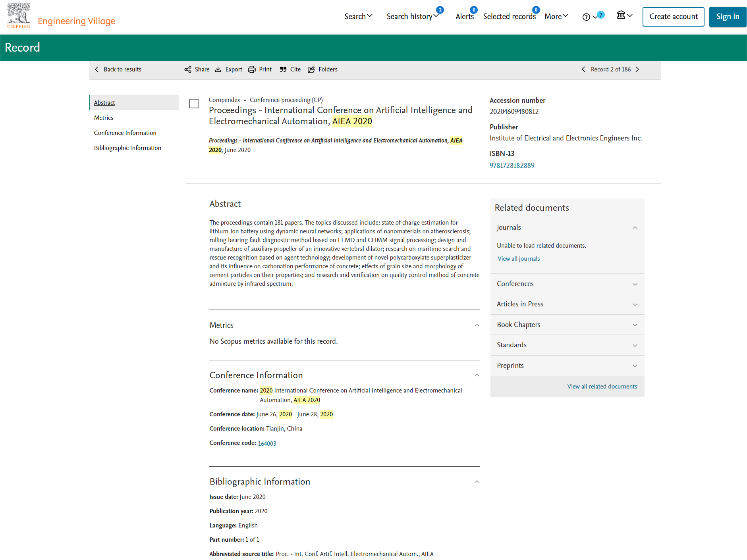Collapse the Journals related section
This screenshot has width=747, height=560.
click(635, 228)
